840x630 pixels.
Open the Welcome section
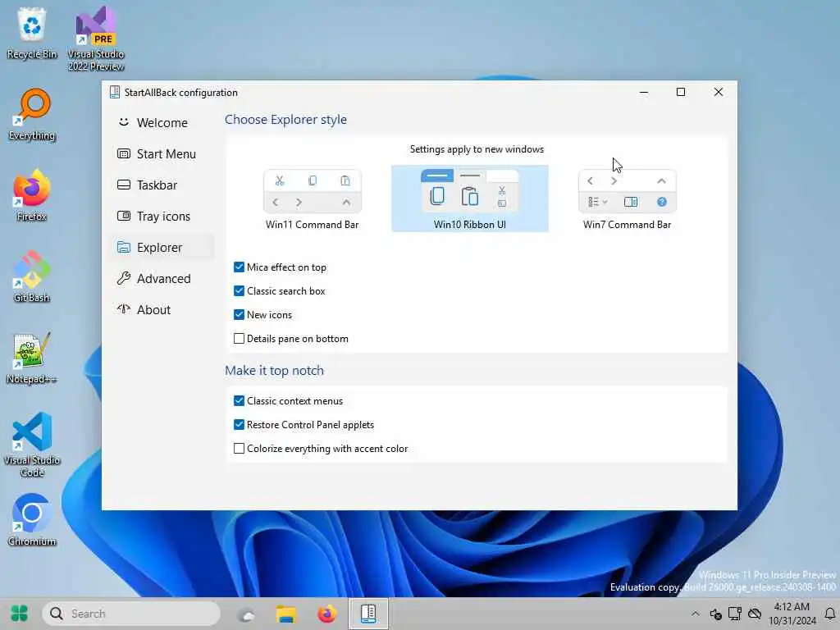(x=161, y=123)
